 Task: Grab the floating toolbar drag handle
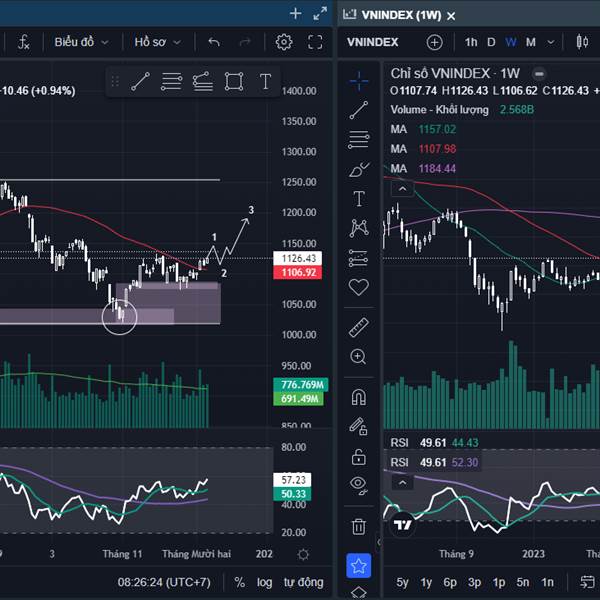pos(115,82)
